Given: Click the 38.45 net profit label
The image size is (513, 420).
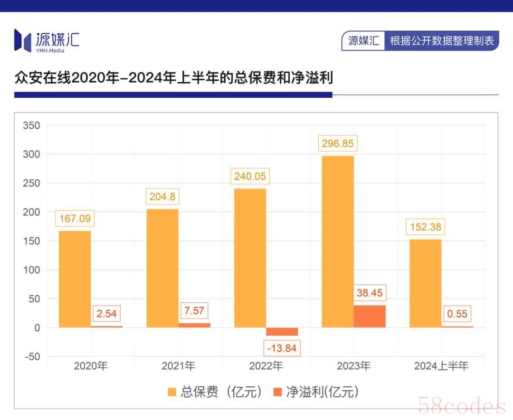Looking at the screenshot, I should 370,293.
